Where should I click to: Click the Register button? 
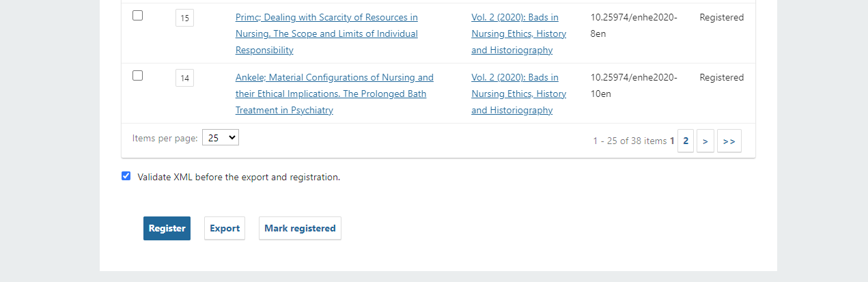pyautogui.click(x=167, y=229)
